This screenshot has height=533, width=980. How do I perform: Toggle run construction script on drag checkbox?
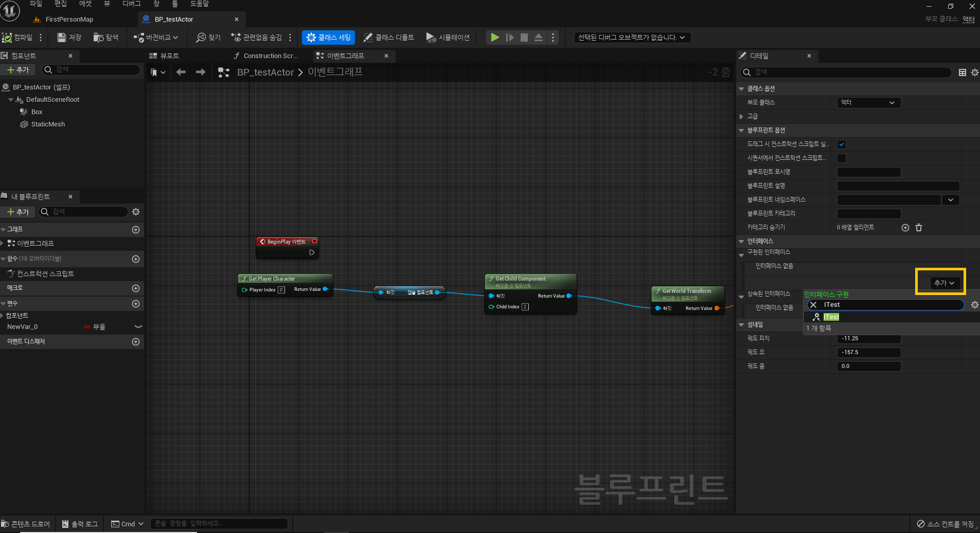[x=842, y=144]
